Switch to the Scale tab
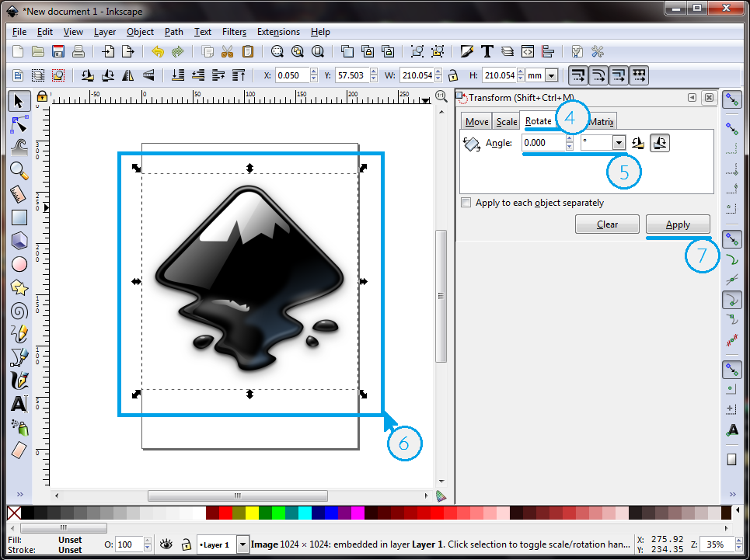750x560 pixels. [x=507, y=121]
